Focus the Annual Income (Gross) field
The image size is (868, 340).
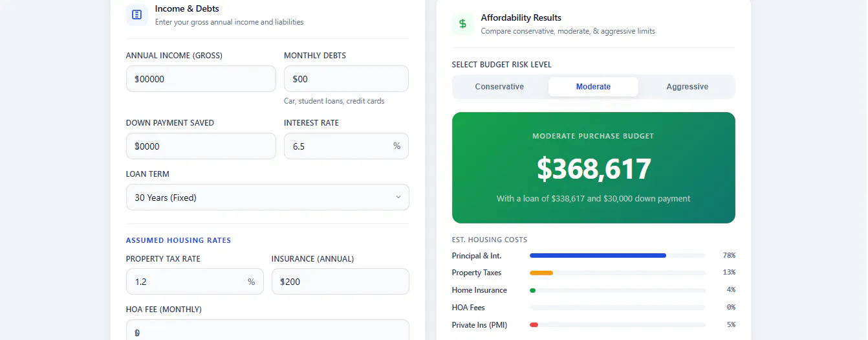point(201,79)
